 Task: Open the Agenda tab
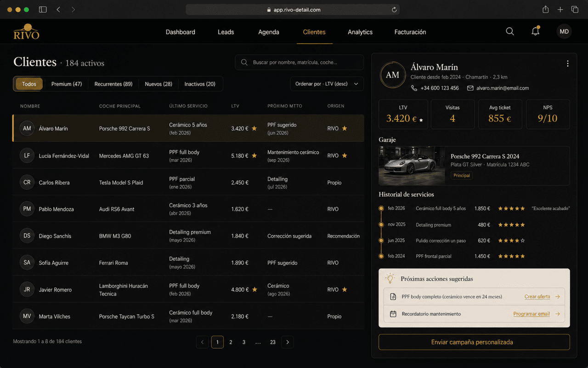269,32
